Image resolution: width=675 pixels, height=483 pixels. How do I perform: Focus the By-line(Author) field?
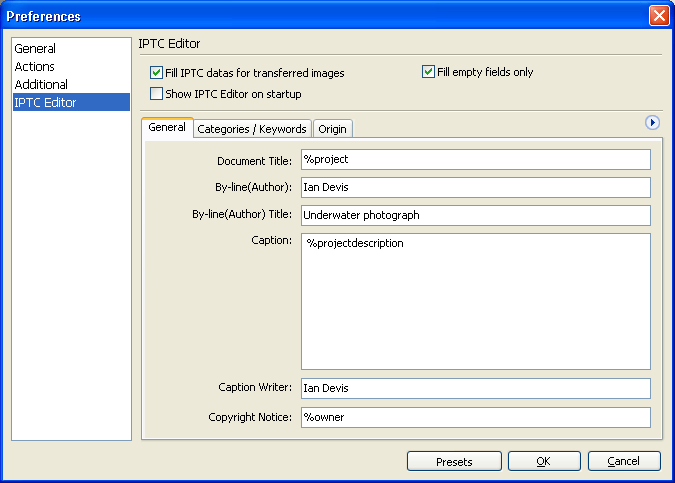point(476,187)
